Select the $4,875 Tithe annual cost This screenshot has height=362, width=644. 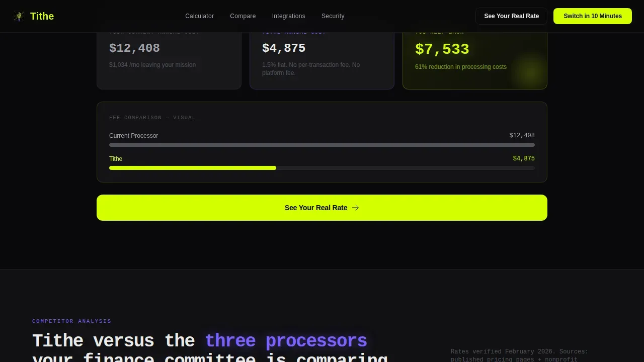click(x=284, y=48)
